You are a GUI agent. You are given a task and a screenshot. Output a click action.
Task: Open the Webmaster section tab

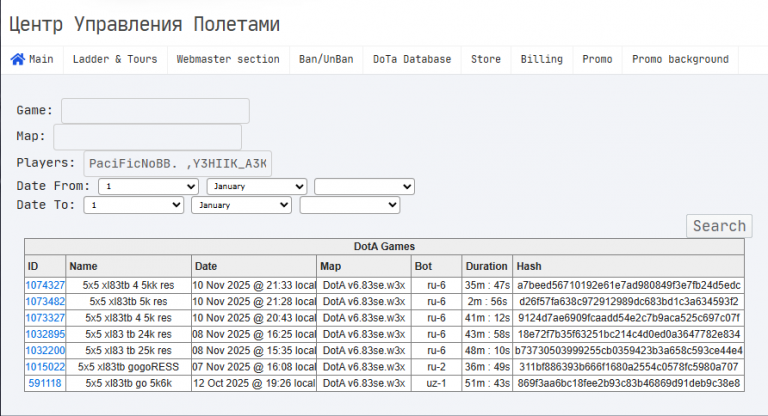pos(228,59)
